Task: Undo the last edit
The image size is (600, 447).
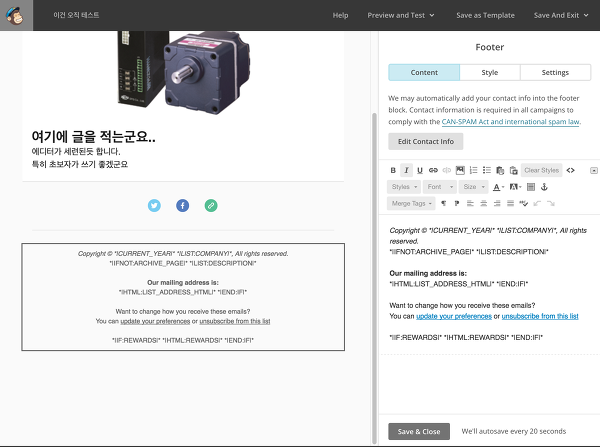Action: point(537,203)
